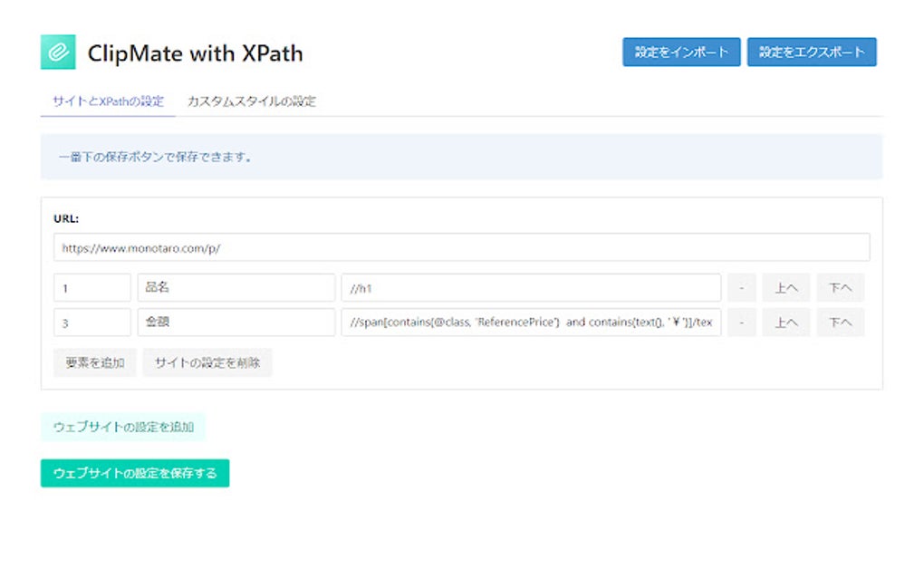Click the ClipMate clip logo icon
Viewport: 924px width, 578px height.
(56, 52)
